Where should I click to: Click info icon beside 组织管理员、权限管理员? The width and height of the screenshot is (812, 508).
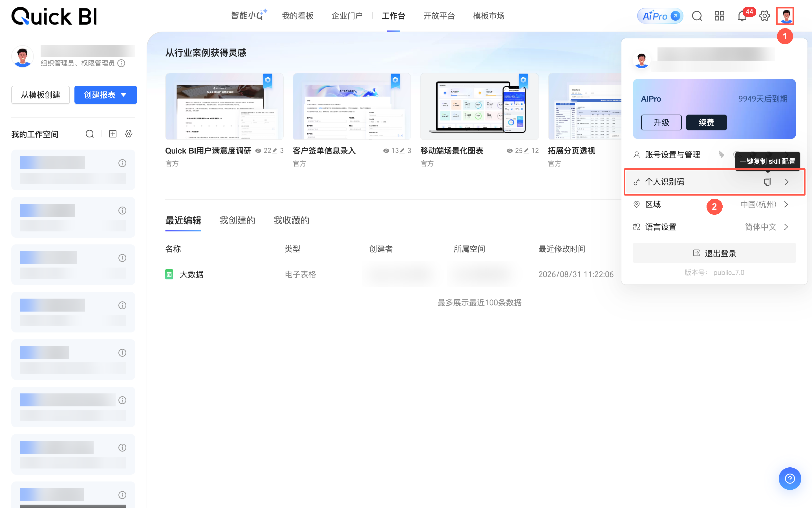point(122,63)
